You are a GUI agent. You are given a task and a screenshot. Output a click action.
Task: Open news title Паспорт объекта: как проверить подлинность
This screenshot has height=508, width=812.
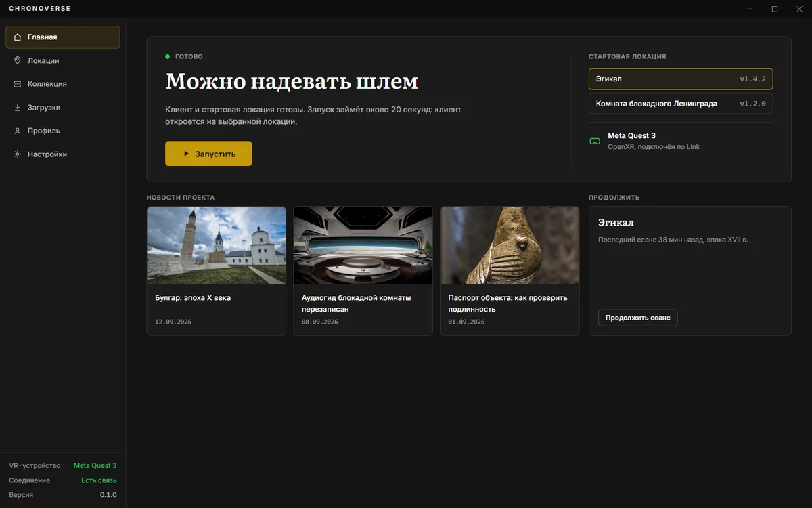(x=508, y=303)
